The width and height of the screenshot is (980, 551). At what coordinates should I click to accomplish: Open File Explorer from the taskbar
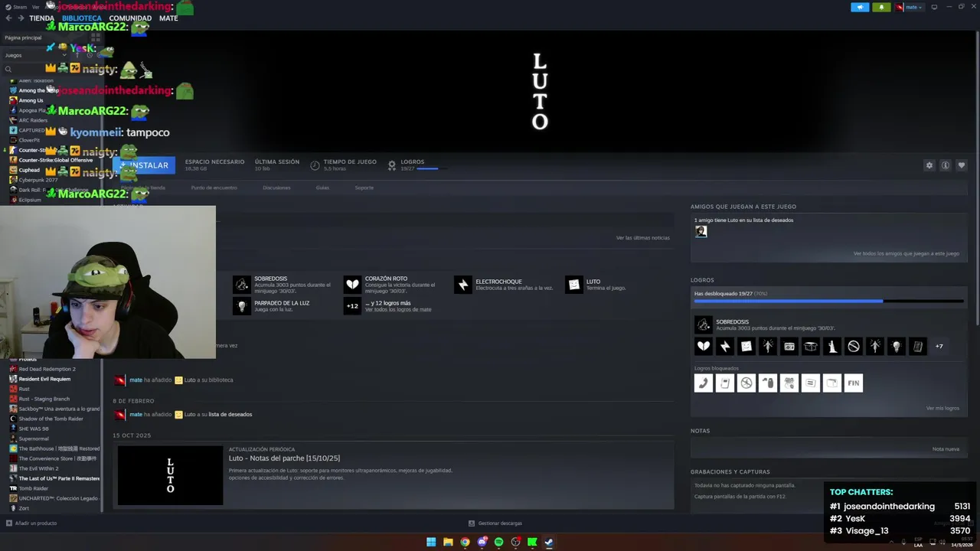(x=448, y=542)
